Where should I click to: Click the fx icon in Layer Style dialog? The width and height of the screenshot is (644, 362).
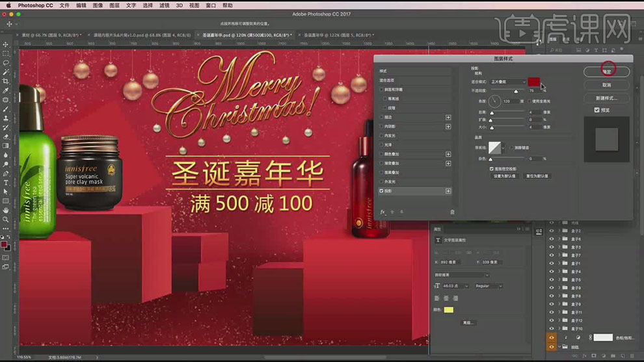coord(382,212)
